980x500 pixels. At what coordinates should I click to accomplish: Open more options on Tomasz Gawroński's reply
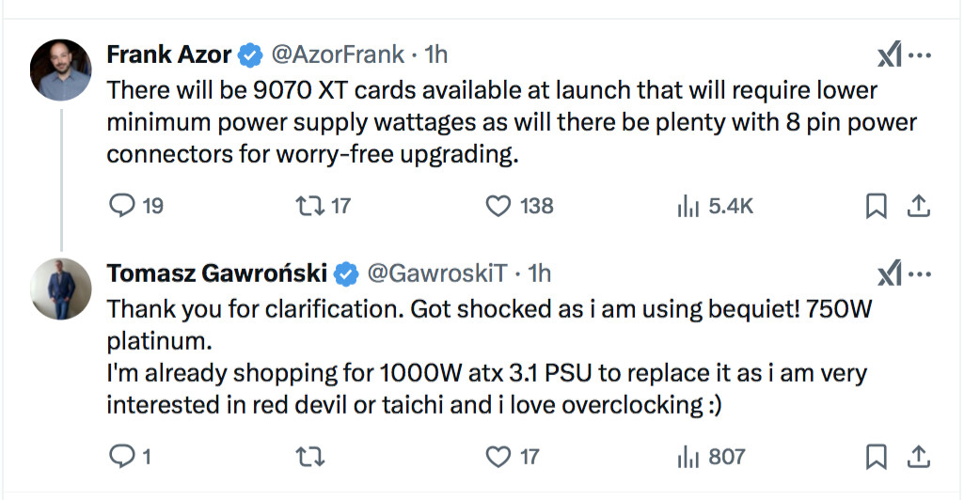click(923, 273)
